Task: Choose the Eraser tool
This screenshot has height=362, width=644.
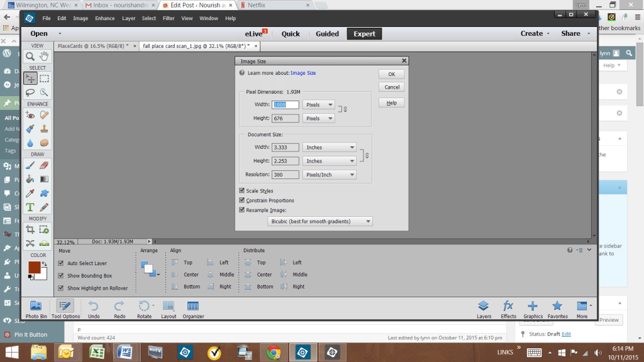Action: point(44,165)
